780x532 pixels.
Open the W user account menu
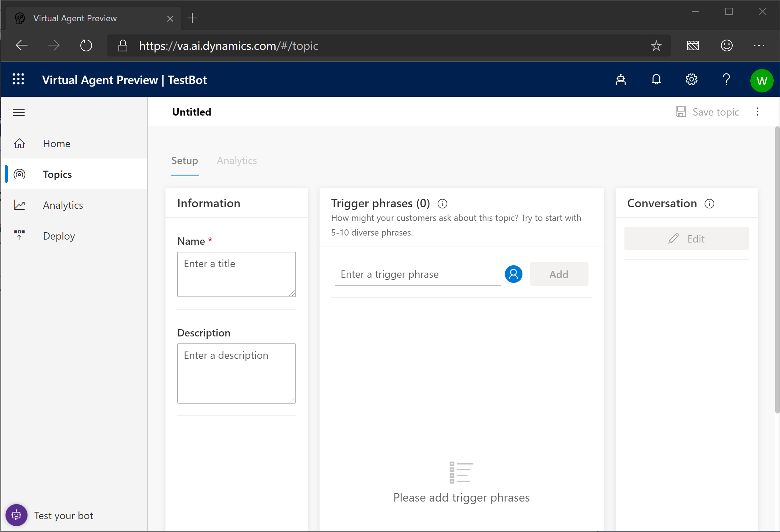[x=762, y=80]
